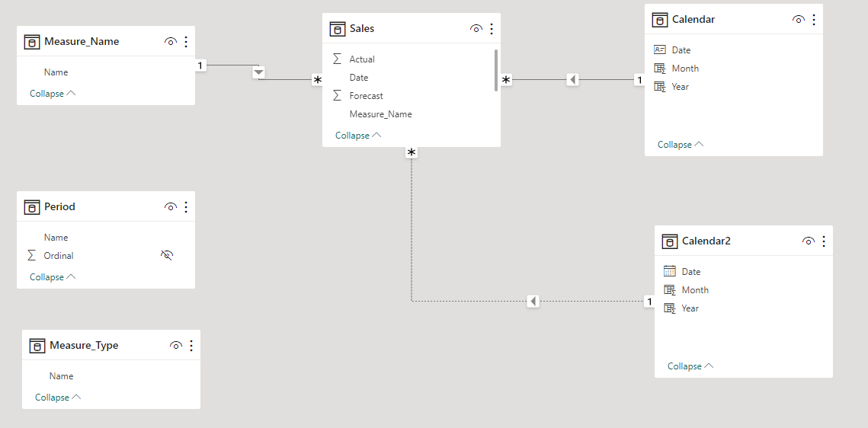Click the Measure_Name table icon

31,41
